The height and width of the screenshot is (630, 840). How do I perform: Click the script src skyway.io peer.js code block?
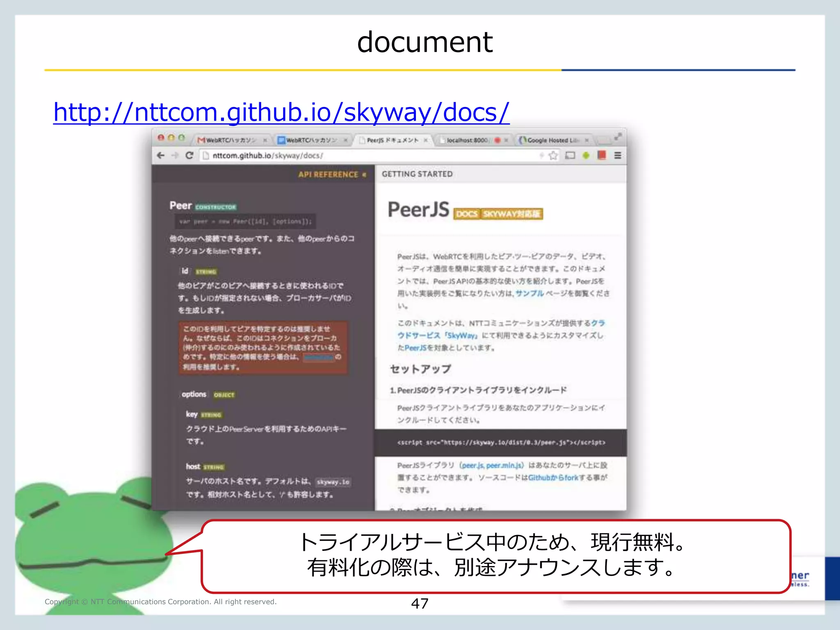click(x=501, y=443)
